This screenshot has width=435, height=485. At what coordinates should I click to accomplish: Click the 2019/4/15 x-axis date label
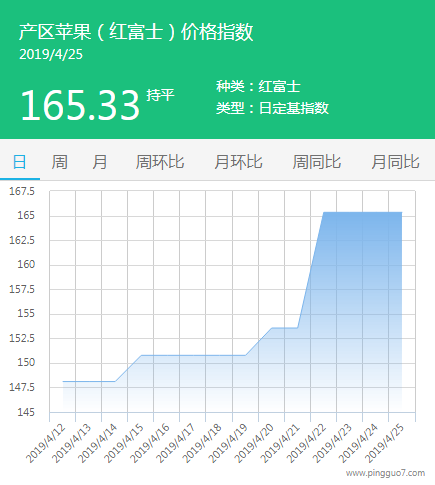(124, 443)
